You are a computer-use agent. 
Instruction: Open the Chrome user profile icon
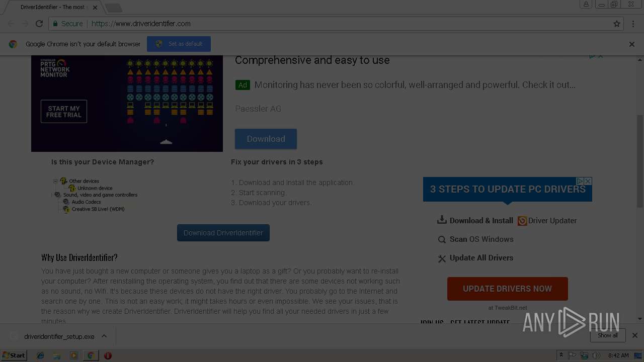586,4
